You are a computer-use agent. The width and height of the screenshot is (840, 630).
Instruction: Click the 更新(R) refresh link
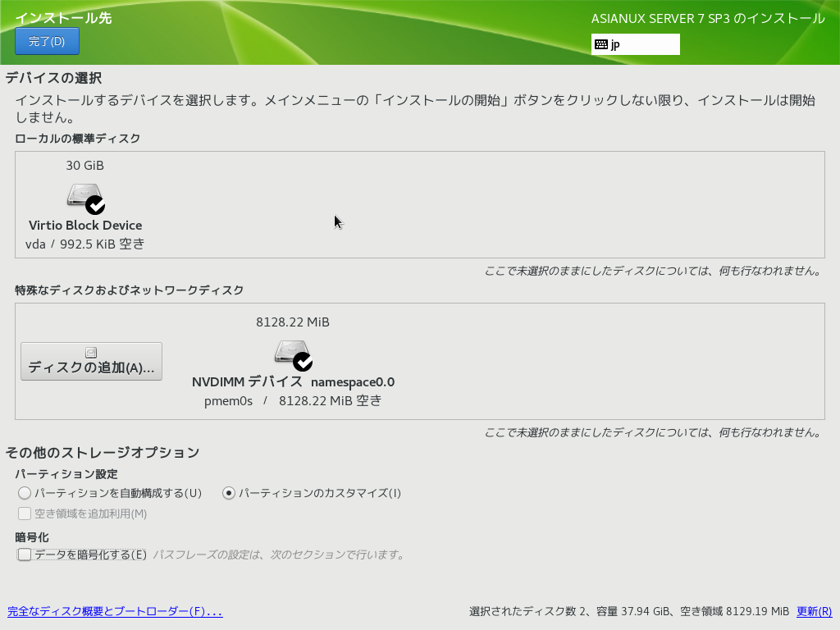tap(814, 611)
